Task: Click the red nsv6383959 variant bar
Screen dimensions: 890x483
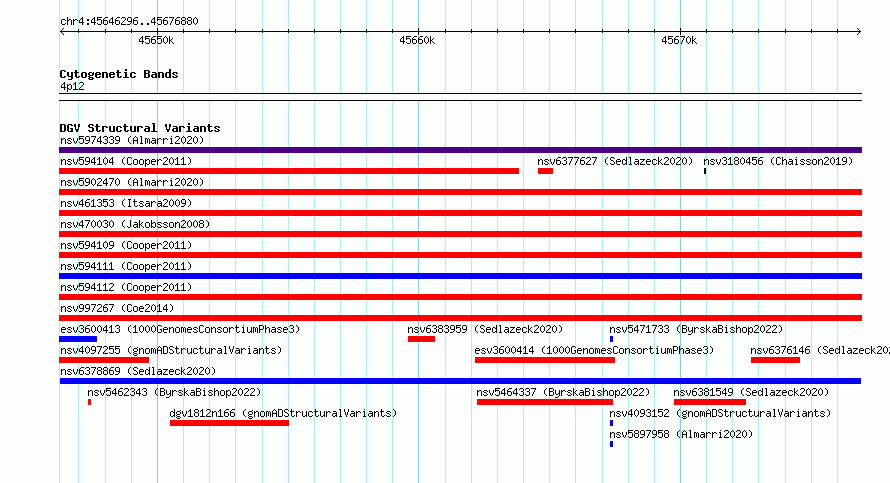Action: [421, 339]
